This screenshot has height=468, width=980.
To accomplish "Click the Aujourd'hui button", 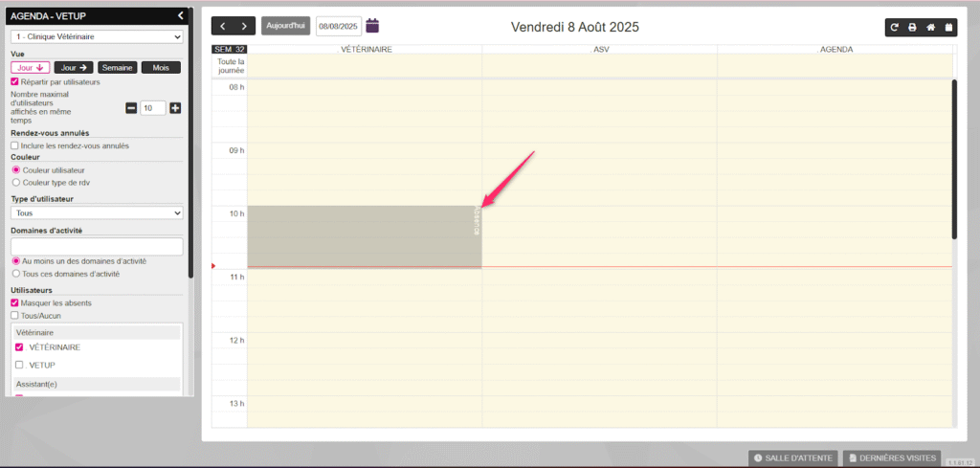I will [x=285, y=26].
